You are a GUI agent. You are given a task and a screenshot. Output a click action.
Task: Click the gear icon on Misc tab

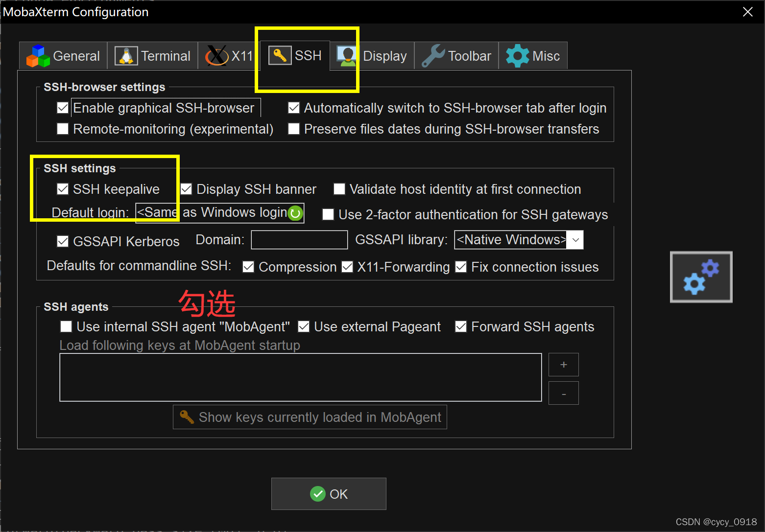click(x=517, y=55)
